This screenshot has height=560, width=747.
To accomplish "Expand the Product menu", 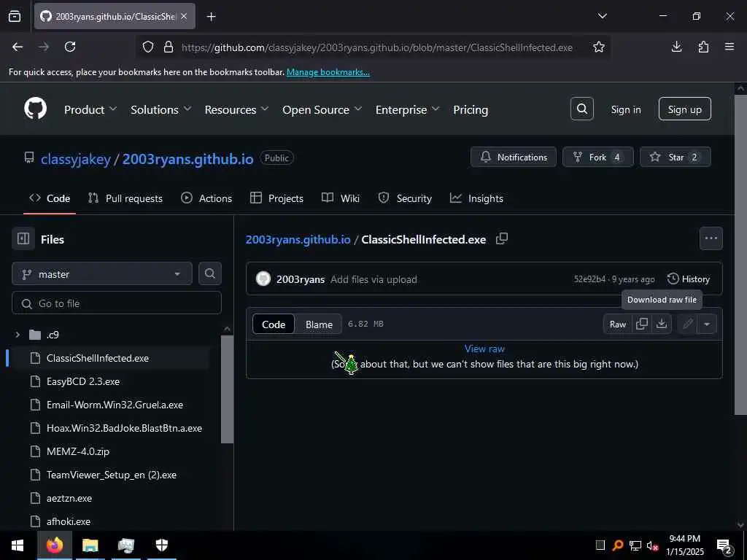I will [x=90, y=109].
